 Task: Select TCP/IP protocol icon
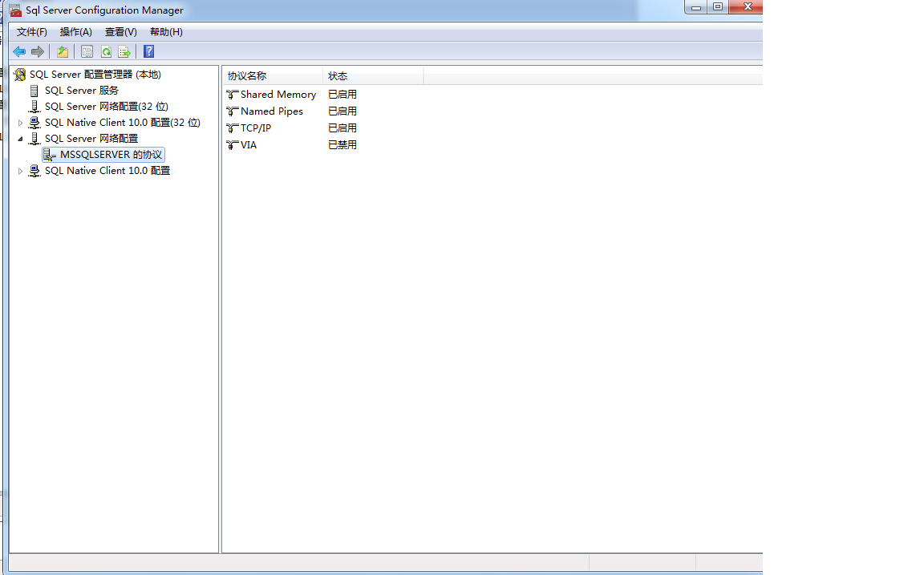pos(232,128)
